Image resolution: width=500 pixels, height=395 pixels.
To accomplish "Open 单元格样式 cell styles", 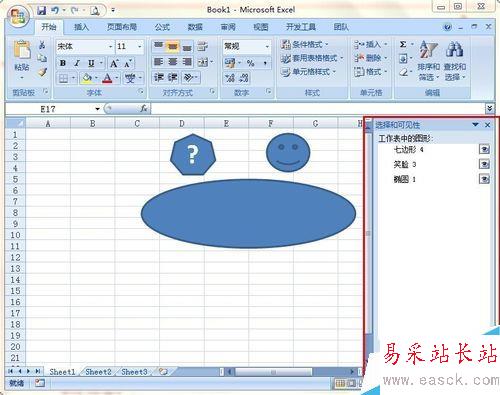I will 308,72.
